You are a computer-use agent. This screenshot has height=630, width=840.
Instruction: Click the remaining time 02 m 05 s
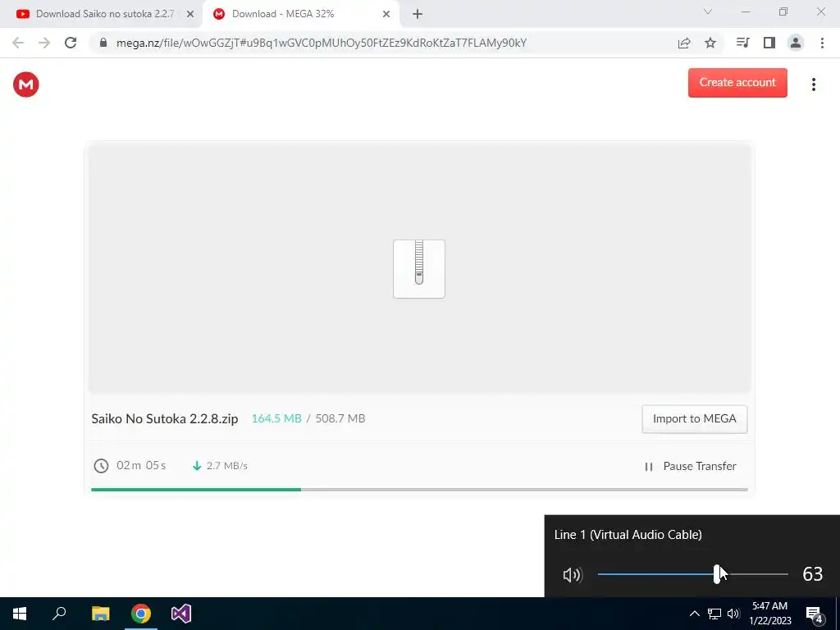[x=141, y=466]
